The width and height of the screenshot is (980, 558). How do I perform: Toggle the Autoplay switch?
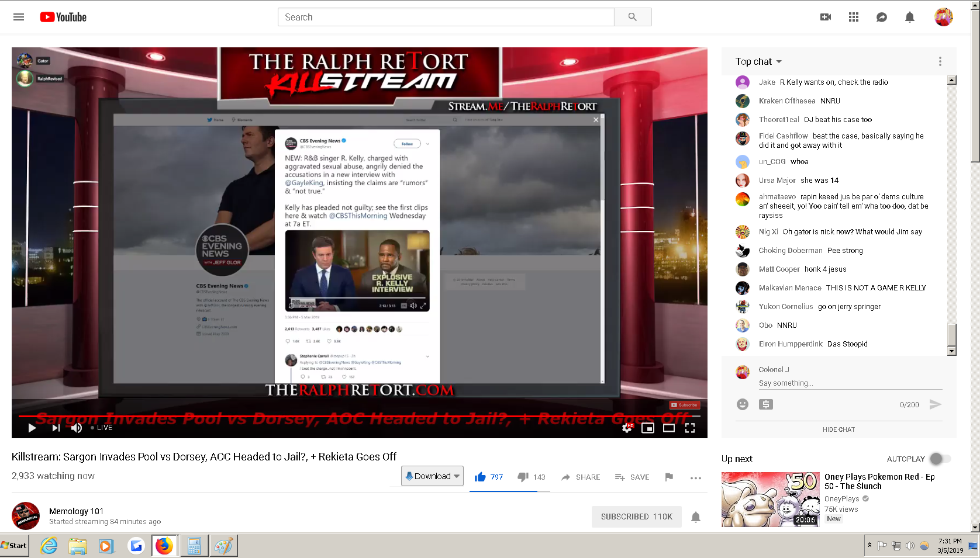pos(940,459)
